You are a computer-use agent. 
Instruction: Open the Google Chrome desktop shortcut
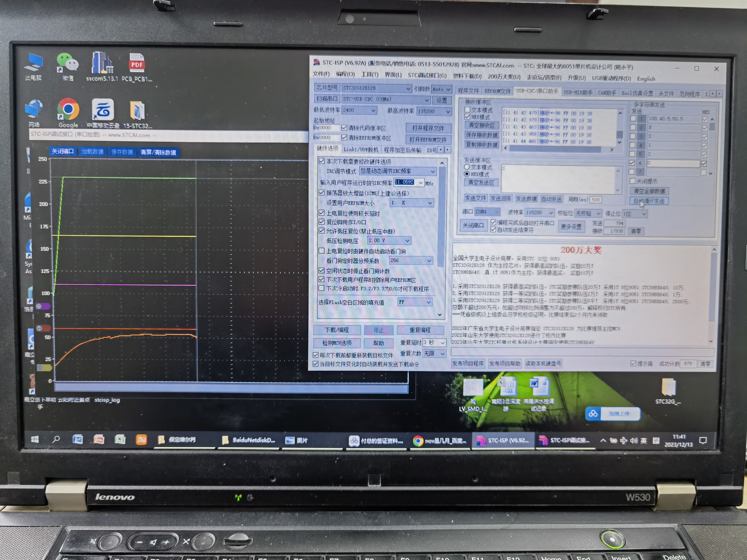68,113
